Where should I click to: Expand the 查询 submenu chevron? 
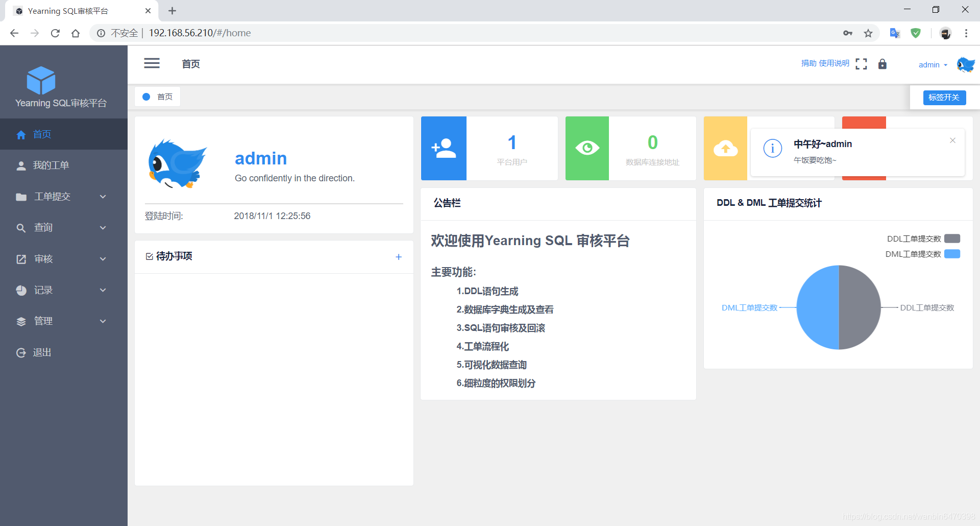[x=103, y=228]
